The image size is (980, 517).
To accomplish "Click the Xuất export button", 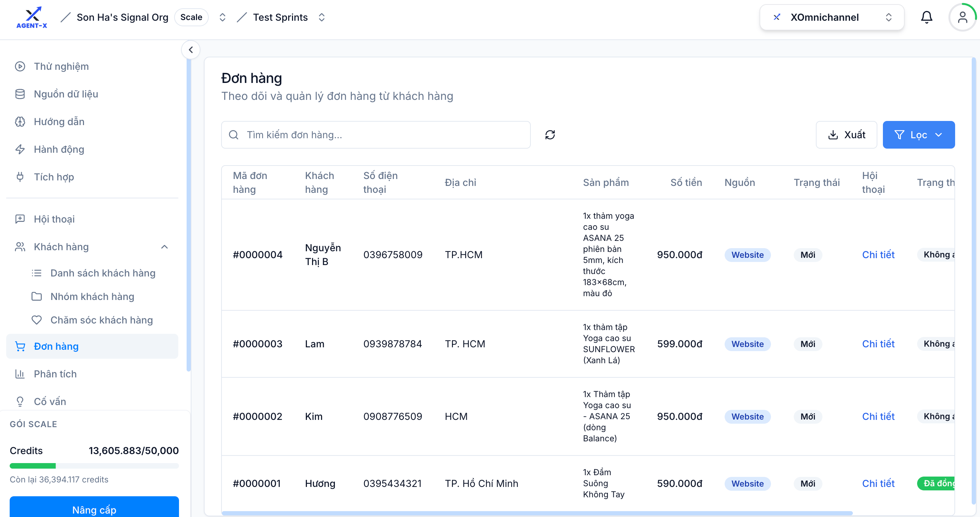I will 846,135.
